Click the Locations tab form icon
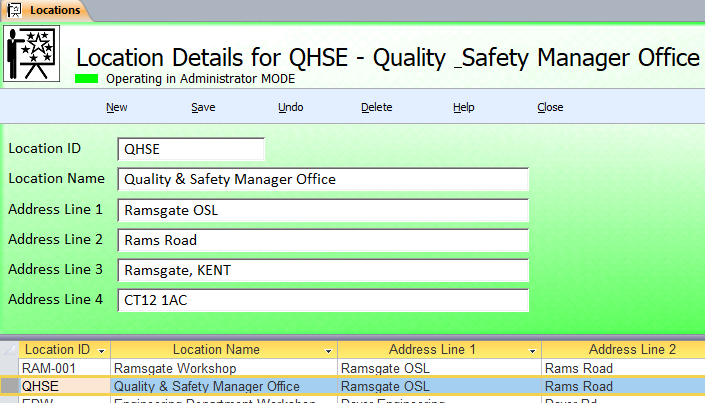Screen dimensions: 705x403 (x=14, y=10)
